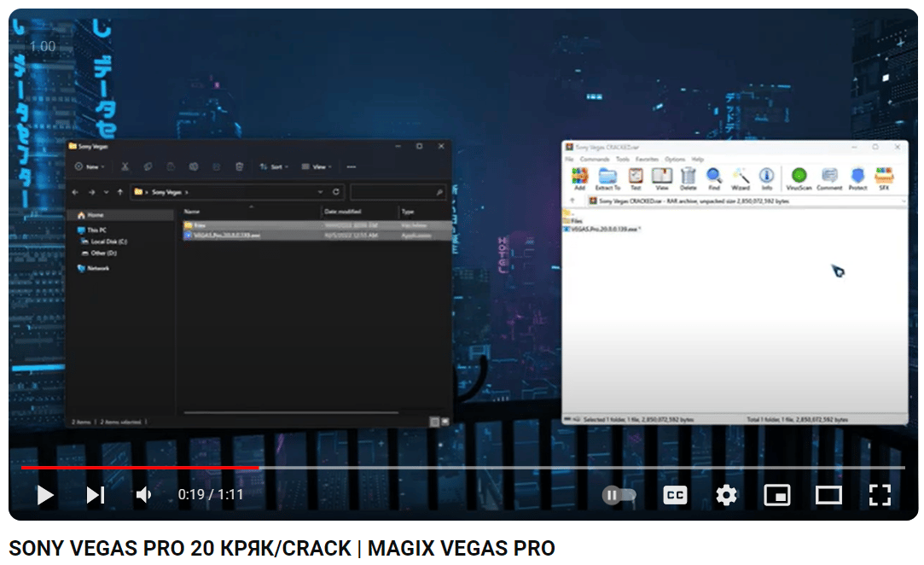This screenshot has height=565, width=924.
Task: Click the Add icon in WinRAR
Action: click(x=580, y=178)
